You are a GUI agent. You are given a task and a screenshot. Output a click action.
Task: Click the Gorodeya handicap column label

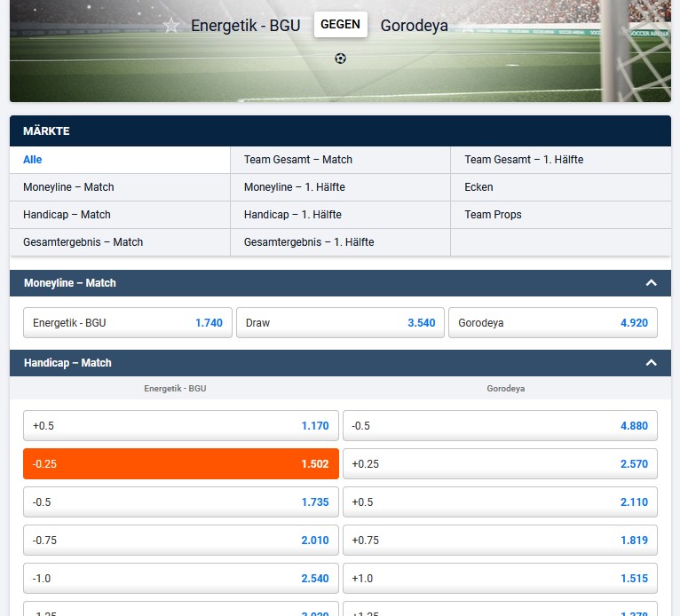pos(506,389)
